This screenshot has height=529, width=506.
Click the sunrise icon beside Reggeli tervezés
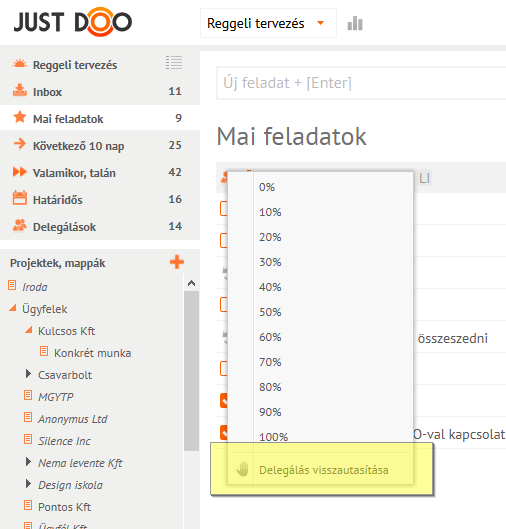(20, 63)
